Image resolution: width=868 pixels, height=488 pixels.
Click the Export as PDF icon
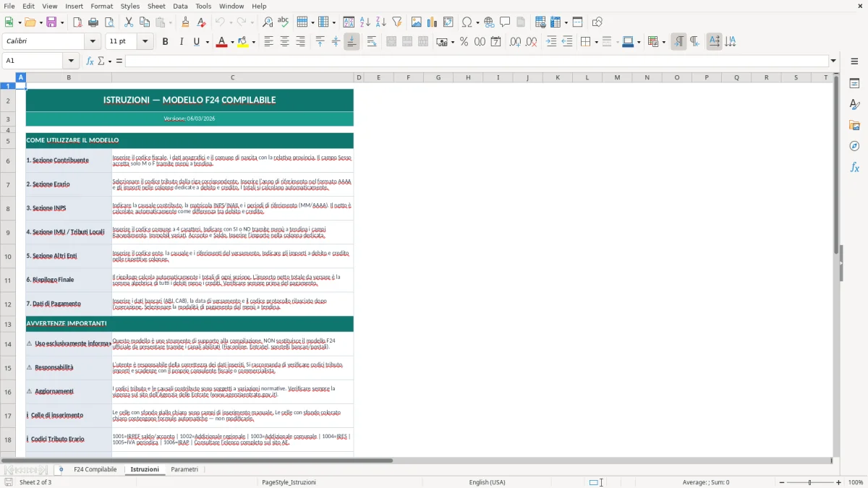77,22
